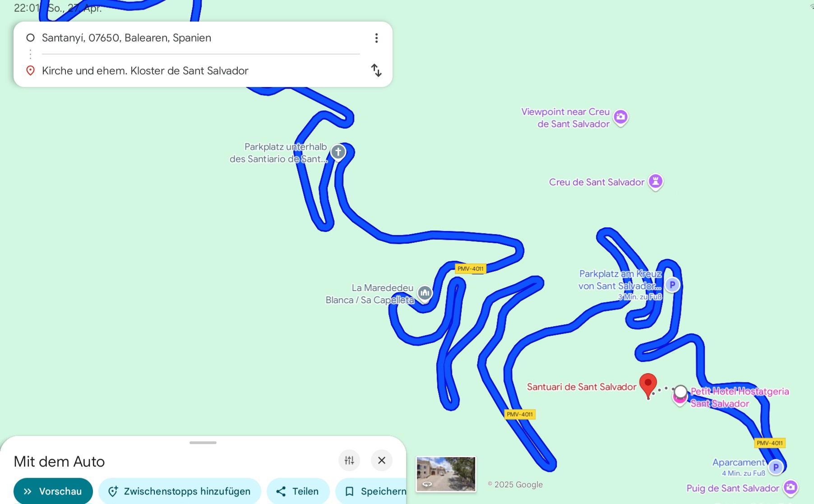Image resolution: width=814 pixels, height=504 pixels.
Task: Tap the Aparcament parking icon
Action: [x=776, y=467]
